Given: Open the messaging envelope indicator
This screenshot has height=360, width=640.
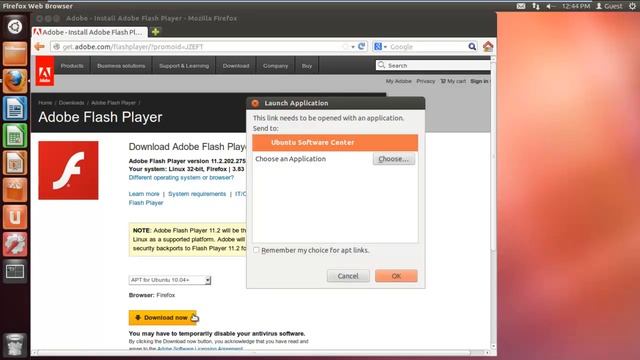Looking at the screenshot, I should point(521,6).
